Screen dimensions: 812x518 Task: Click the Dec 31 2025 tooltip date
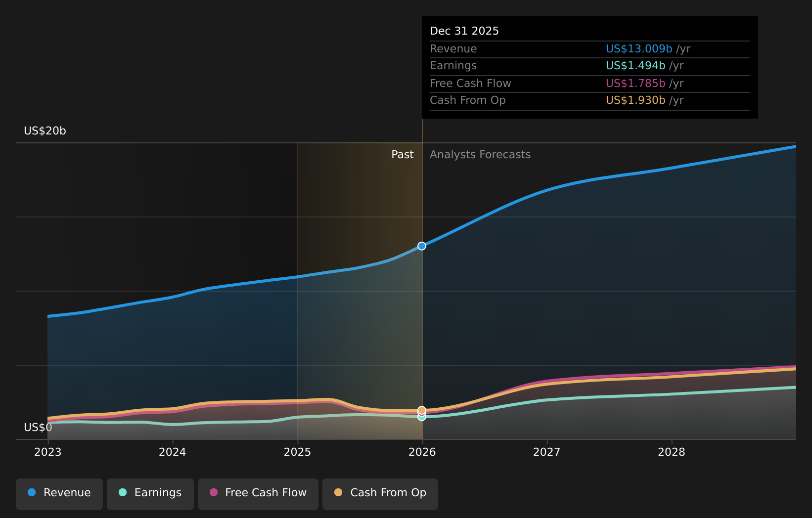pos(464,31)
